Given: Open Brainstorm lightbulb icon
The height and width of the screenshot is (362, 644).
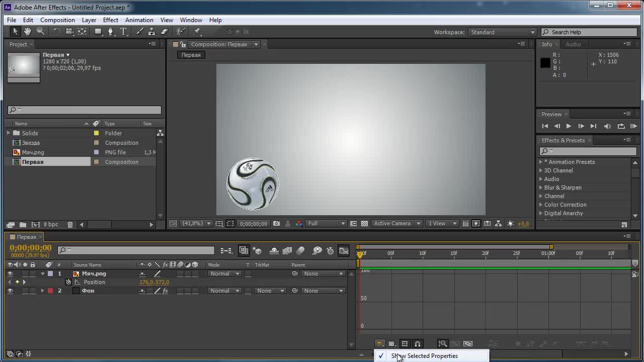Looking at the screenshot, I should coord(317,250).
